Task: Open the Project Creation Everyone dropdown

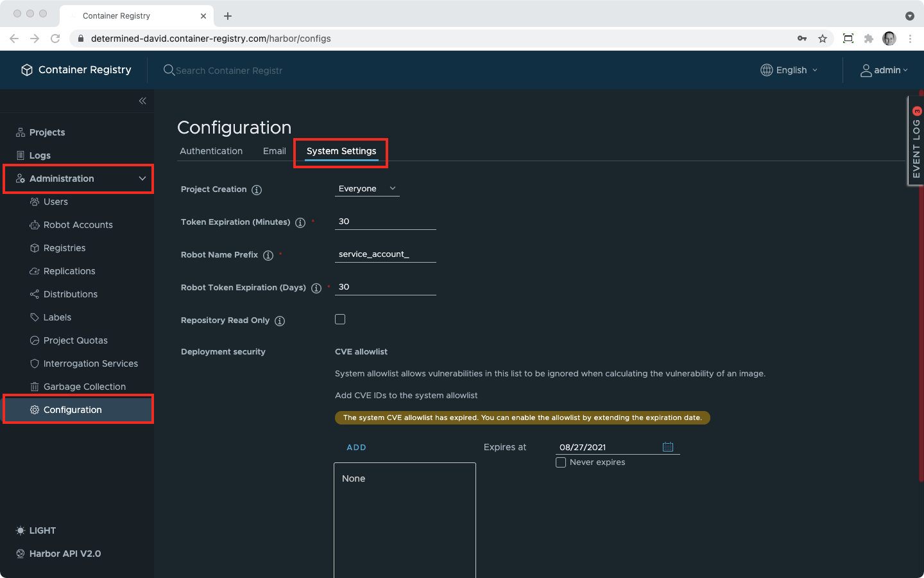Action: [367, 189]
